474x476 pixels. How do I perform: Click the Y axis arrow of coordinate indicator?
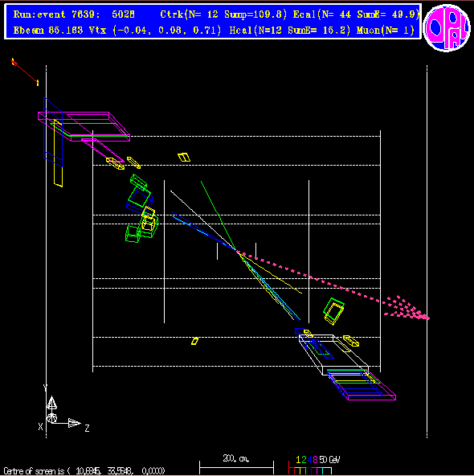(x=51, y=403)
